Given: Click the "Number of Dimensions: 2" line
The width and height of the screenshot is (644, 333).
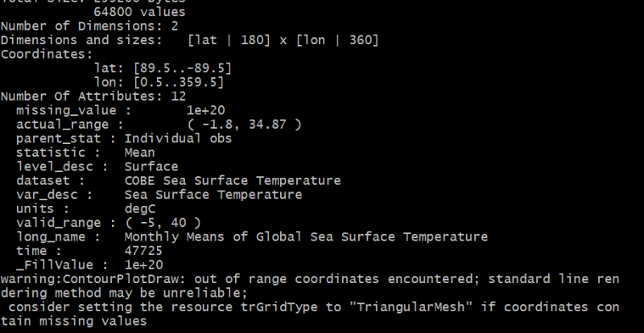Looking at the screenshot, I should point(79,26).
